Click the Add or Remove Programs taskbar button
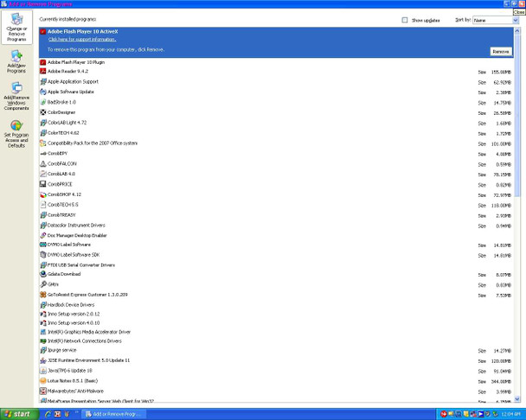Screen dimensions: 526x420 click(x=115, y=414)
